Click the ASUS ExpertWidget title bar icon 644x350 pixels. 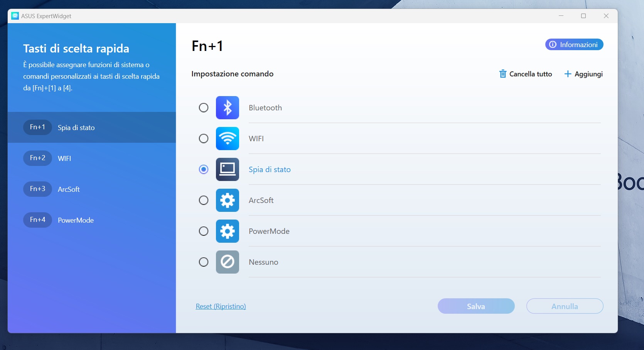click(15, 16)
